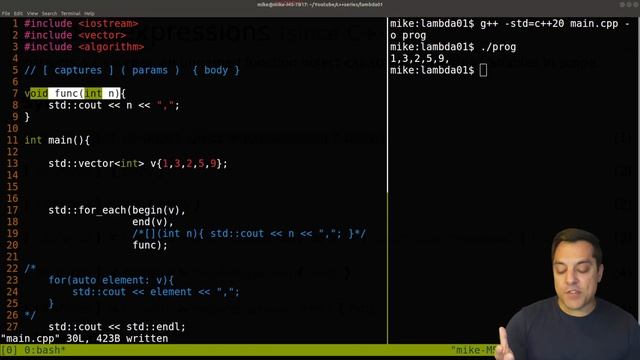
Task: Click the highlighted 'void func(int n)' selection
Action: click(x=75, y=93)
